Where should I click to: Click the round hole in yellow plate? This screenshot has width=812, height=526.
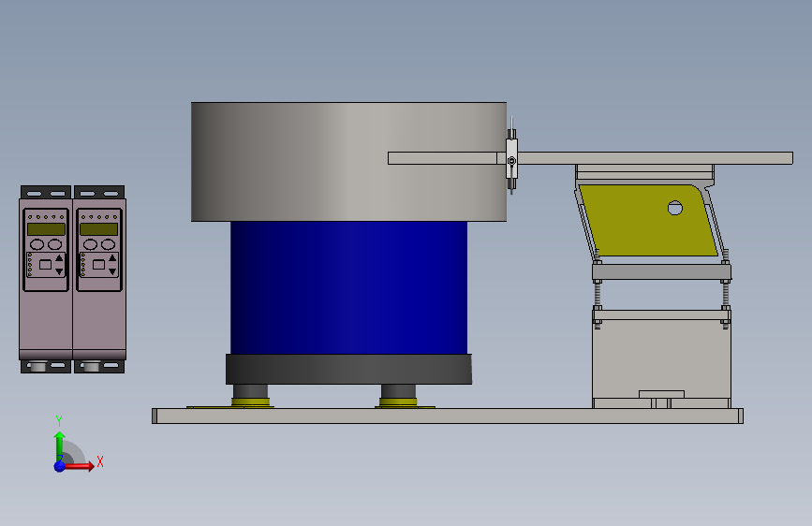[x=674, y=208]
